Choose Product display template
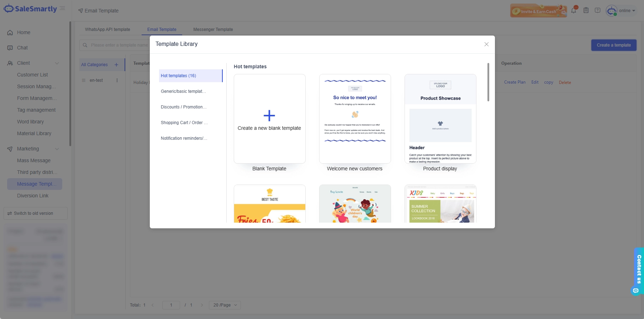Screen dimensions: 644x319 [x=440, y=119]
